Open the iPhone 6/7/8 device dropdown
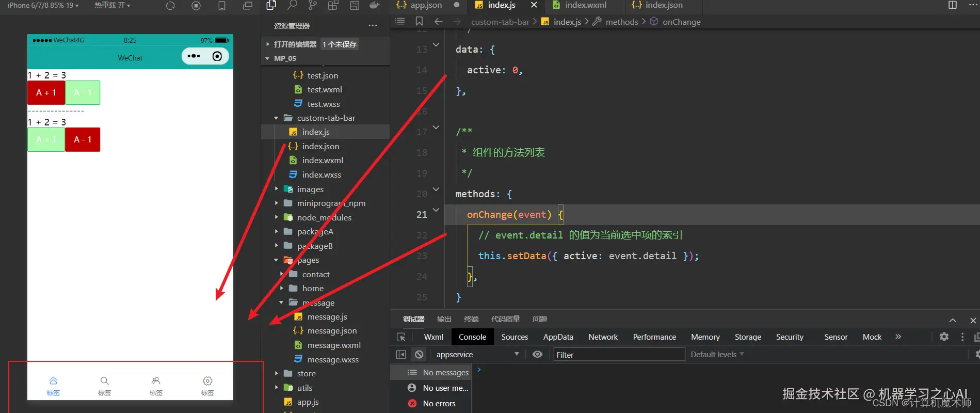The image size is (980, 413). 43,5
